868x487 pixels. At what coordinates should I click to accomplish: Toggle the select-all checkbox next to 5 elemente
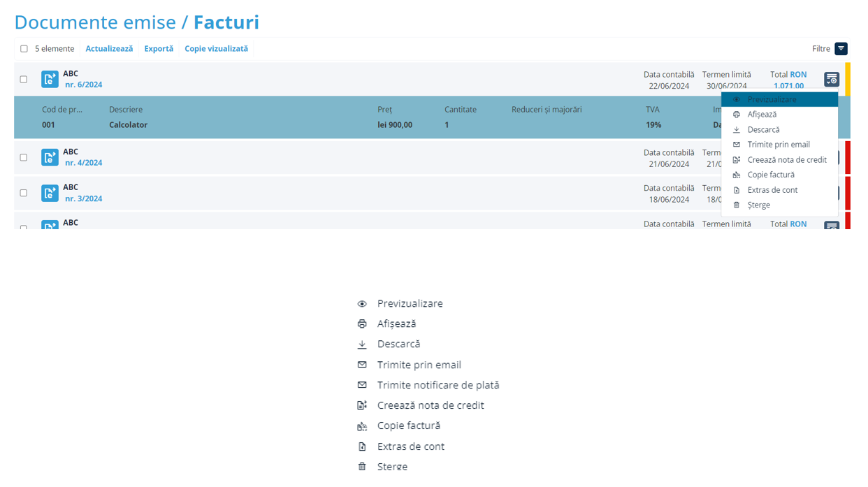(x=24, y=49)
